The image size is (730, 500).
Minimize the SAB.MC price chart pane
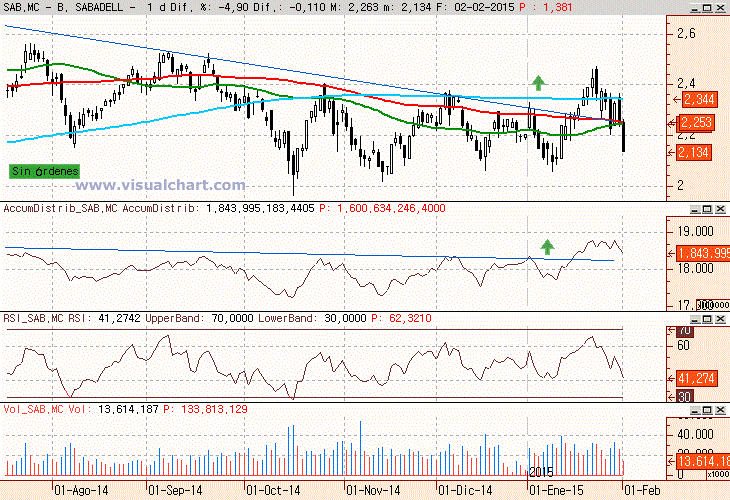point(695,7)
